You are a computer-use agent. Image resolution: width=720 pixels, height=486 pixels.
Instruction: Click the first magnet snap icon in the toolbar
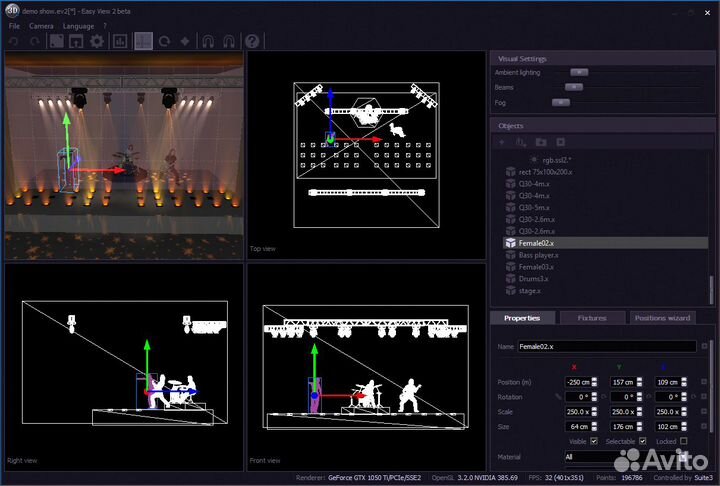[208, 41]
